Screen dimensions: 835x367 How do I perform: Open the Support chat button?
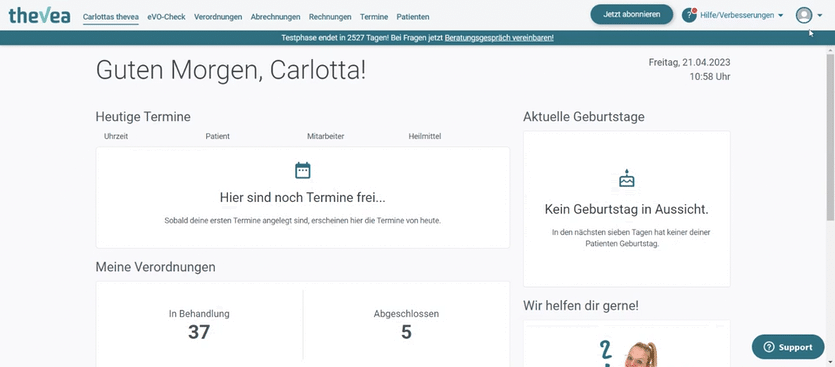(x=788, y=347)
